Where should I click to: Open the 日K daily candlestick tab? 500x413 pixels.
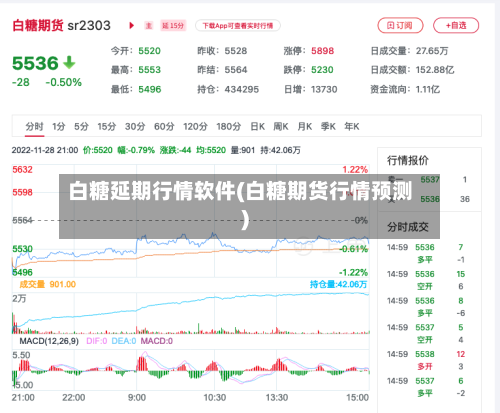257,126
